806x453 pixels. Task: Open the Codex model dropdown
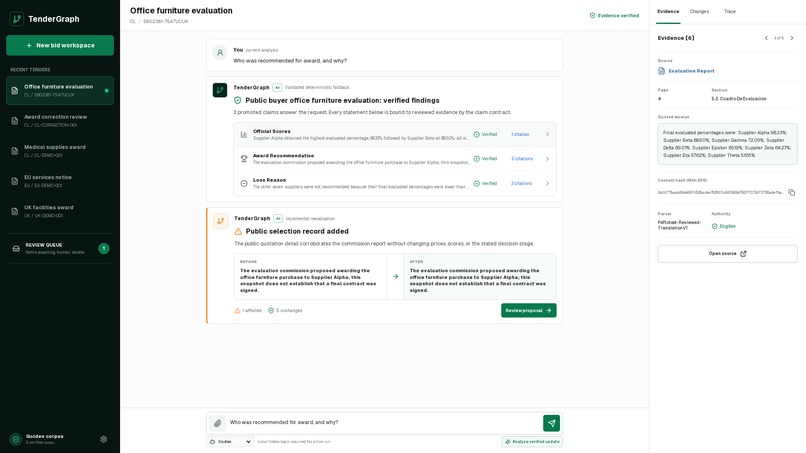point(230,442)
